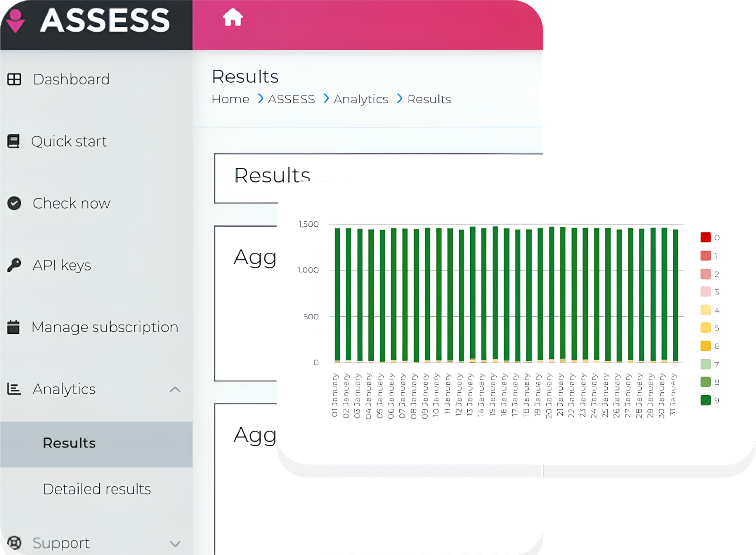This screenshot has width=756, height=555.
Task: Toggle legend swatch for score 2
Action: tap(705, 274)
